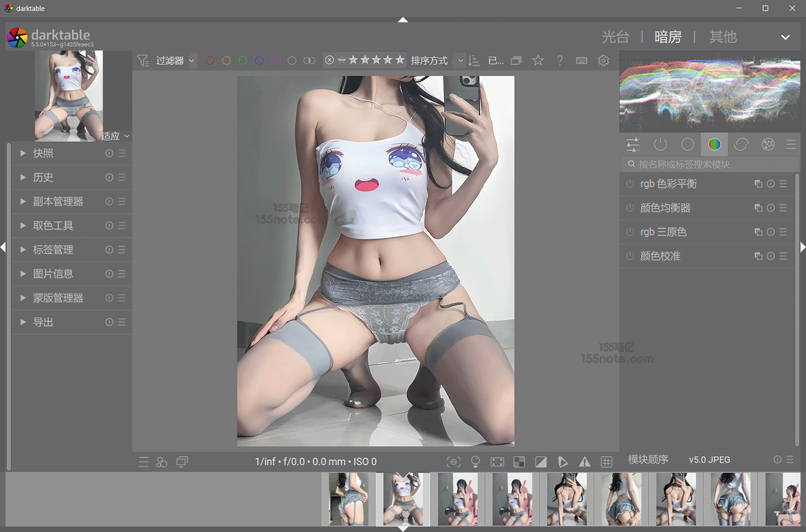
Task: Expand the 导出 panel
Action: 43,322
